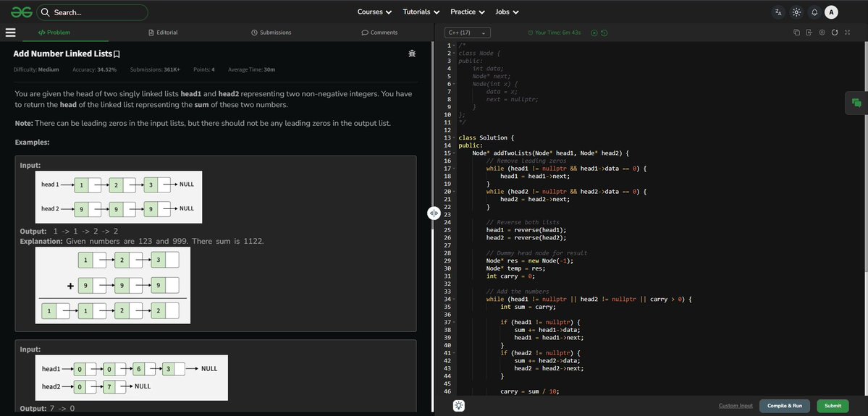Toggle the light/dark theme sun icon
868x416 pixels.
(796, 12)
